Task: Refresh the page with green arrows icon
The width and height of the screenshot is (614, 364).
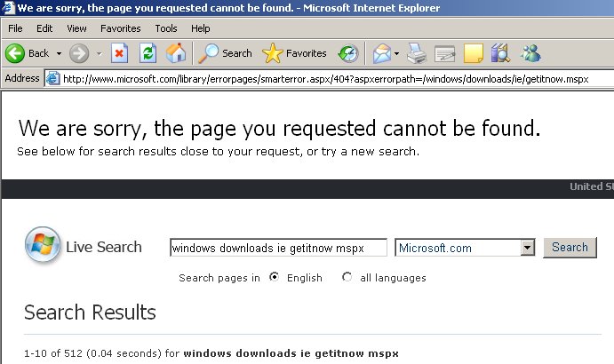Action: pos(148,53)
